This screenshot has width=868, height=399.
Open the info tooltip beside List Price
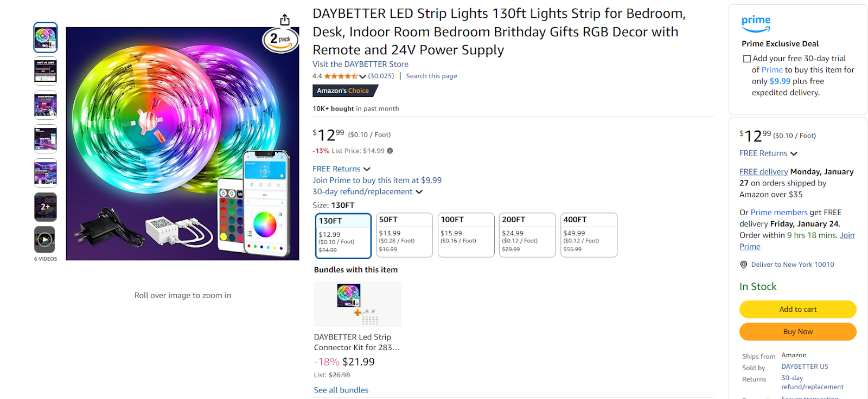390,151
